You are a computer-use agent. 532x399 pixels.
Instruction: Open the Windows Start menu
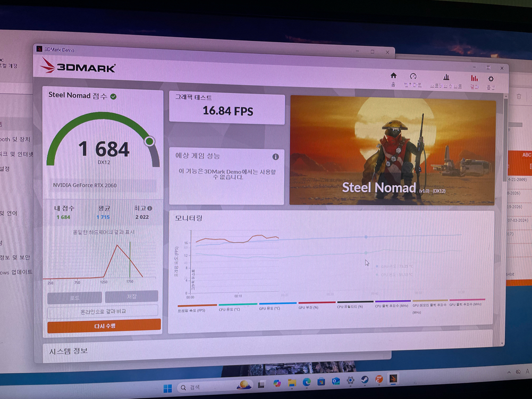coord(167,388)
